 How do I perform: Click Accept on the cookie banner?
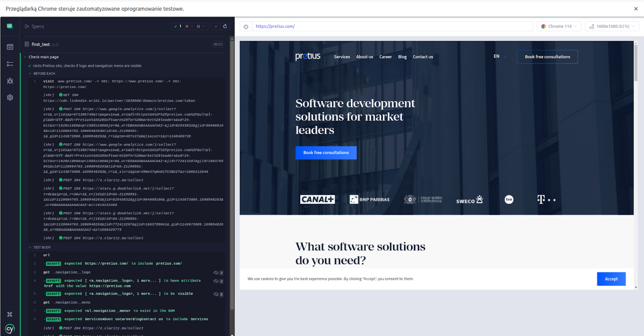611,279
